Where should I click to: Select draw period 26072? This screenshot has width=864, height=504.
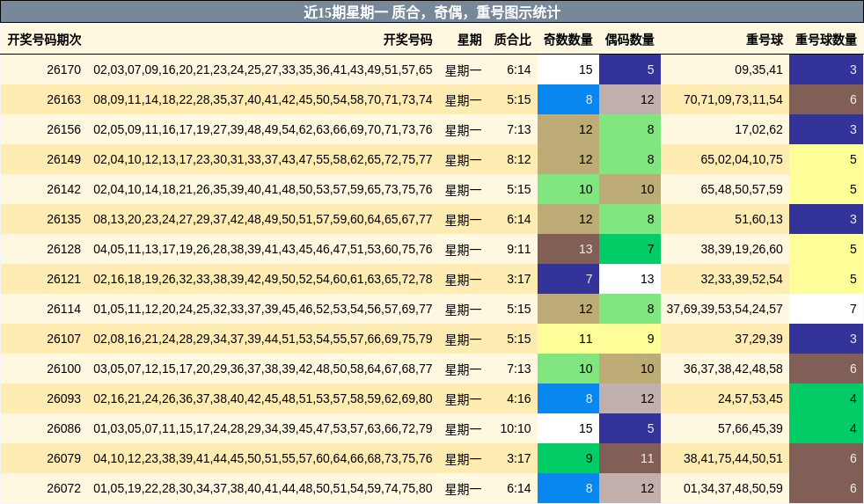point(64,488)
